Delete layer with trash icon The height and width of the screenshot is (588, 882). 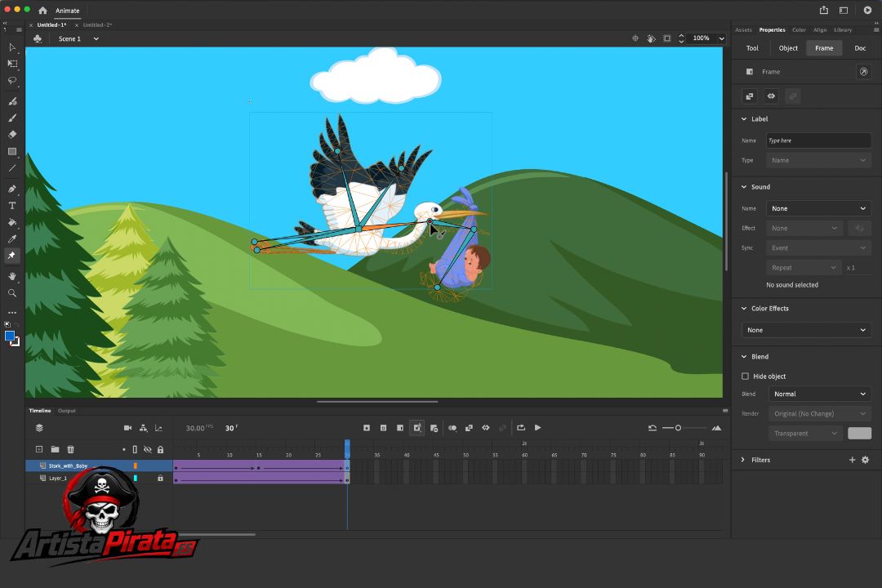(70, 449)
